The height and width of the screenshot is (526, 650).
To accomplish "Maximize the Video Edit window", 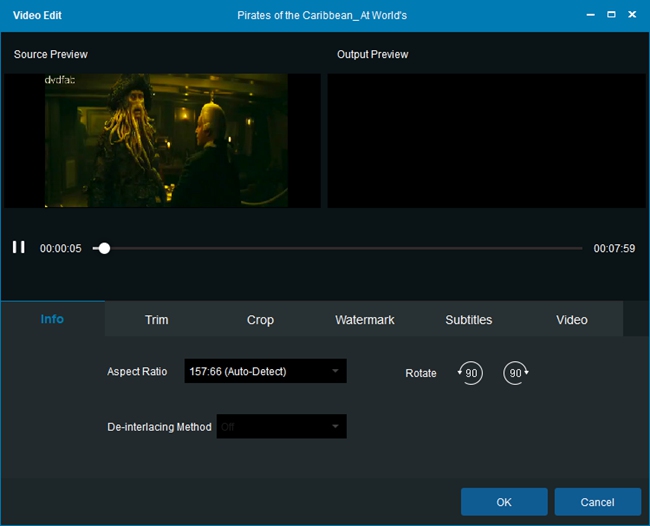I will [x=611, y=15].
